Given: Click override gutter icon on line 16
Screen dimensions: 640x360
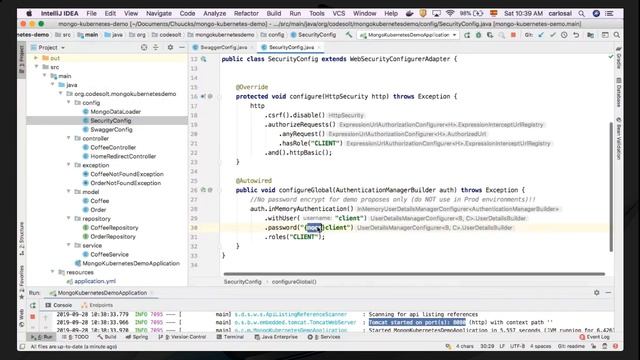Looking at the screenshot, I should 203,96.
